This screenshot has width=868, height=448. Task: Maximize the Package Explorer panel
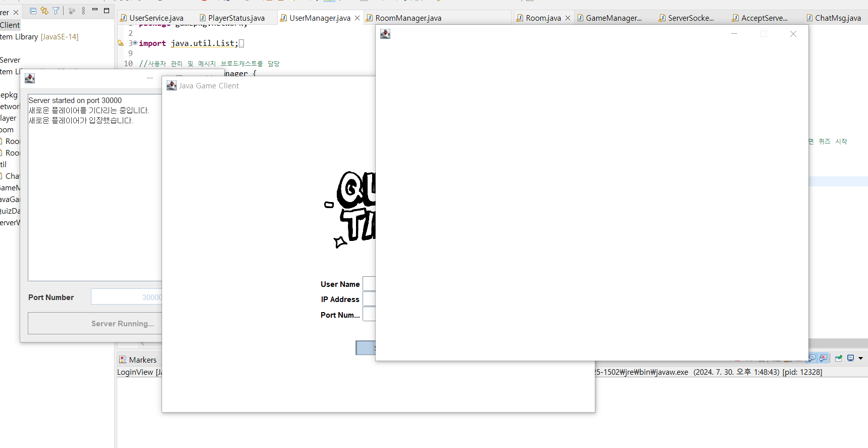pos(107,10)
